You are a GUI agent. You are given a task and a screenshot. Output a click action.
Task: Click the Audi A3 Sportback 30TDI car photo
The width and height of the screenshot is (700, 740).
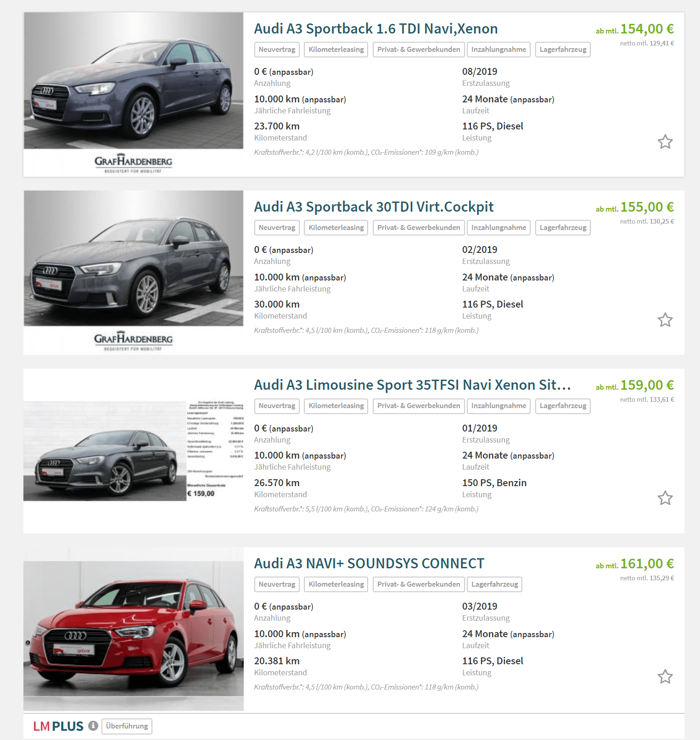134,258
